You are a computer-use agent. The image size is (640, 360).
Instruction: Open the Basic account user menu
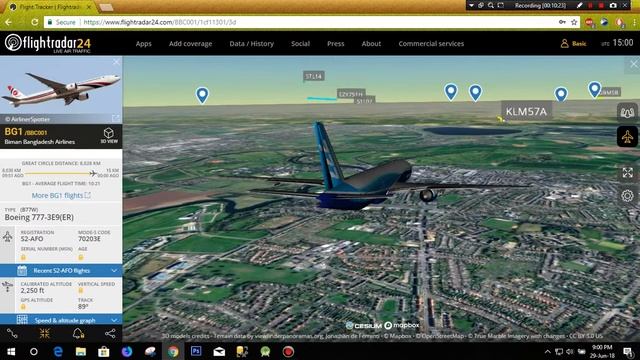573,43
